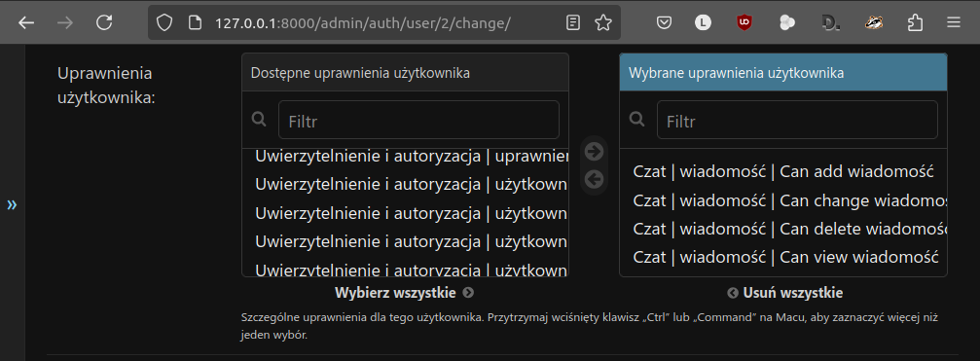Open the shield tracking protection icon
This screenshot has height=361, width=980.
coord(163,23)
